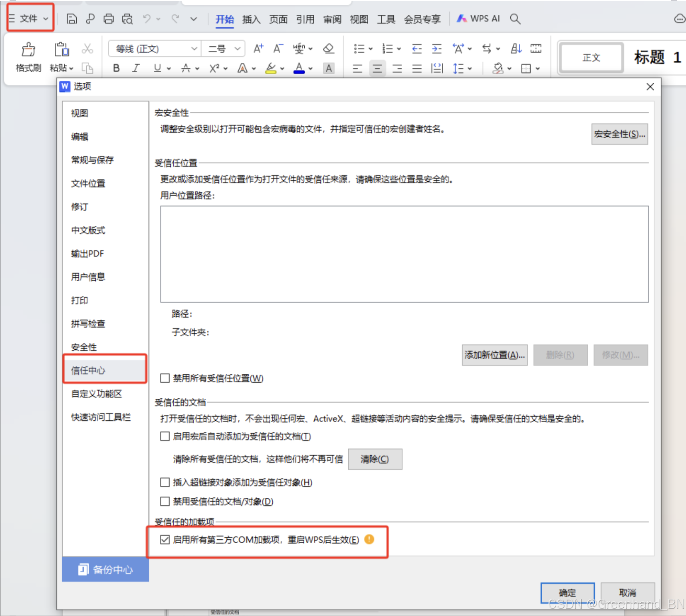Screen dimensions: 686x616
Task: Check 禁用所有受信任位置(W) checkbox
Action: [x=165, y=378]
